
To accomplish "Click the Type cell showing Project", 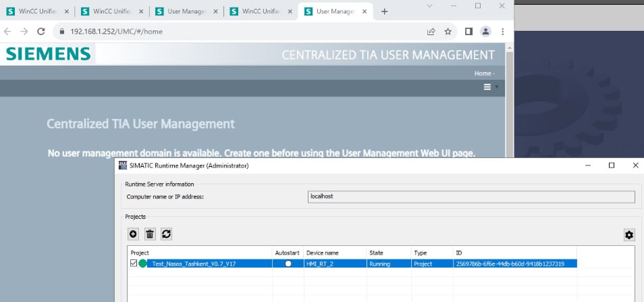I will point(433,263).
